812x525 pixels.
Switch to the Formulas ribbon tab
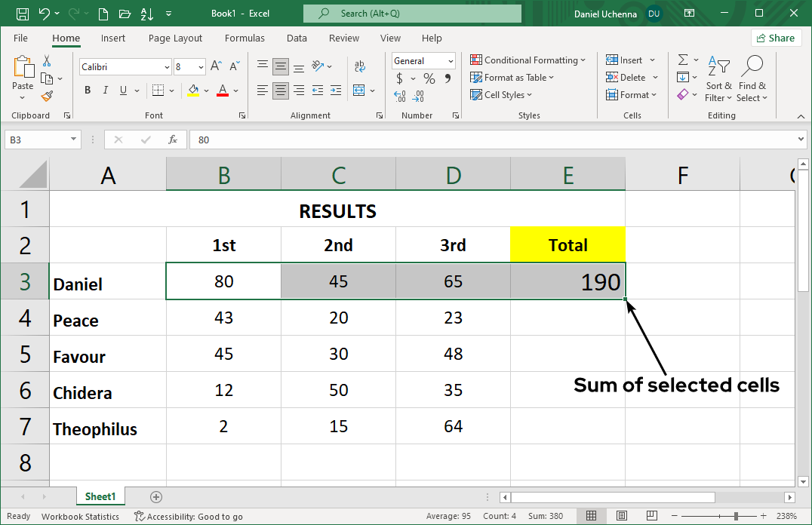[245, 38]
